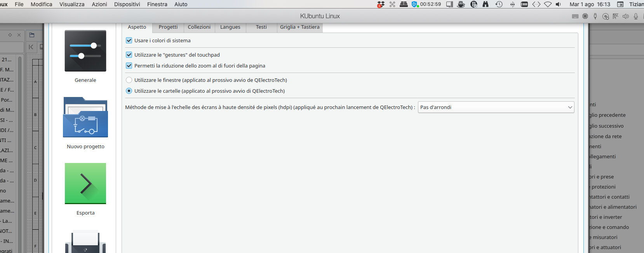Select 'Utilizzare le finestre' radio button

(129, 80)
